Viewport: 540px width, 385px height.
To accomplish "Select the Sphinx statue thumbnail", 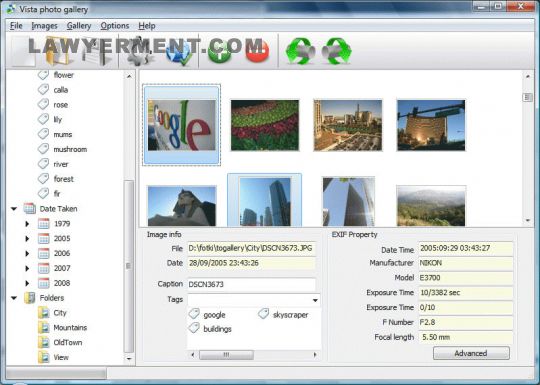I will (x=181, y=206).
